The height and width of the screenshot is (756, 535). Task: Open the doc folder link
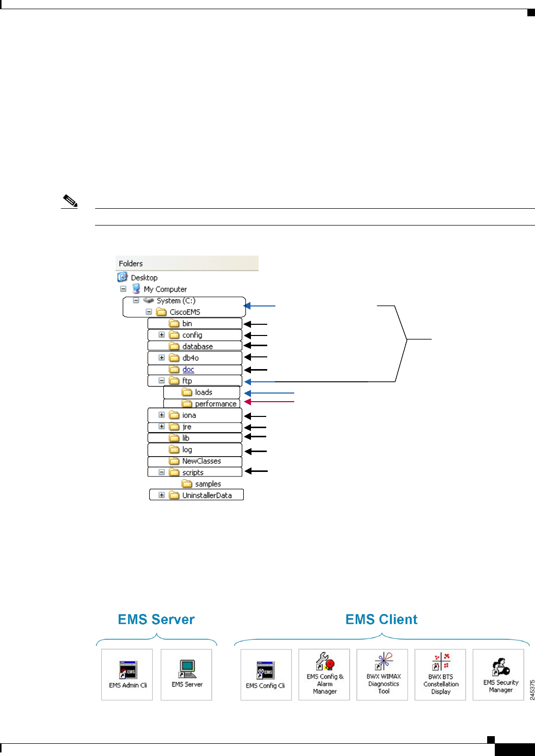[188, 370]
